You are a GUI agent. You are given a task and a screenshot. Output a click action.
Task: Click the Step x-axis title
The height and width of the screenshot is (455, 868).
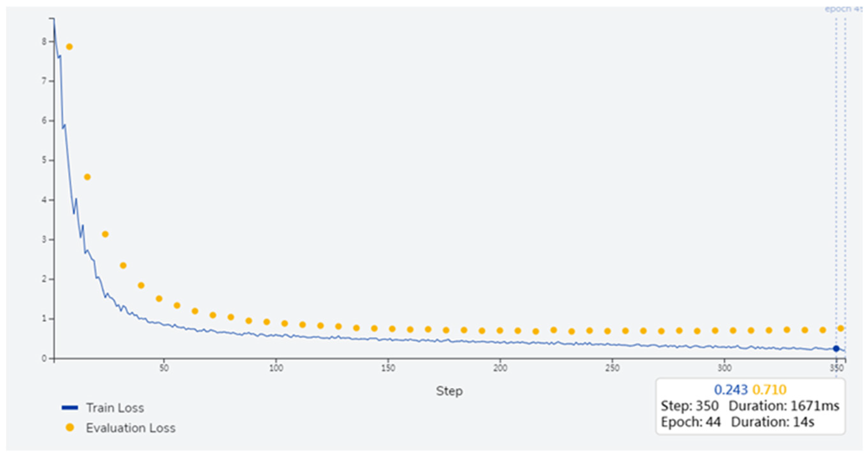pos(449,391)
